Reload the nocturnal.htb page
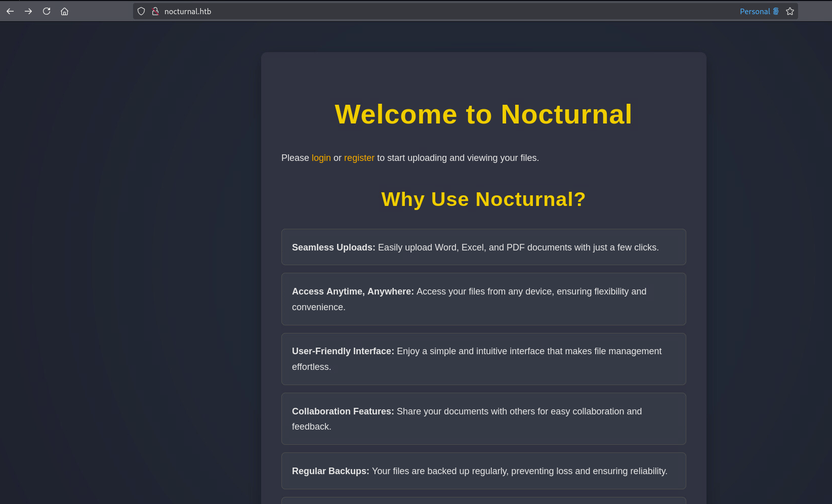Viewport: 832px width, 504px height. pyautogui.click(x=47, y=11)
